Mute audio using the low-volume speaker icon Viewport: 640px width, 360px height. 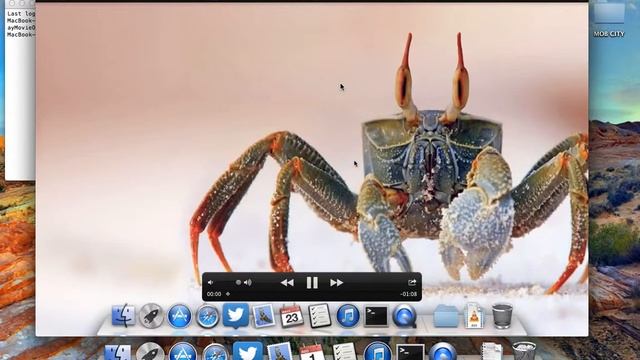211,282
